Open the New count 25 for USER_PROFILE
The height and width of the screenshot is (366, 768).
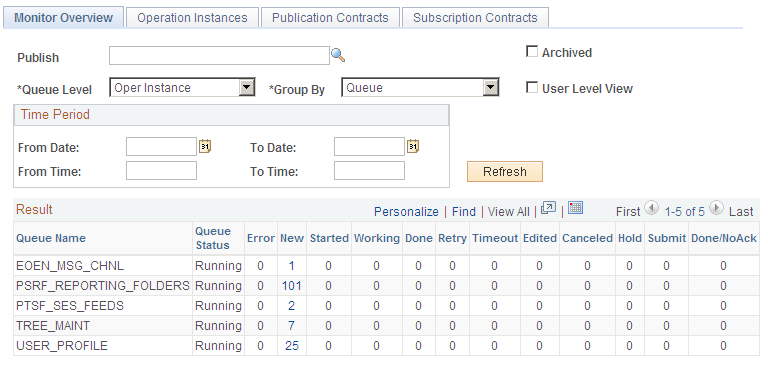pos(292,346)
